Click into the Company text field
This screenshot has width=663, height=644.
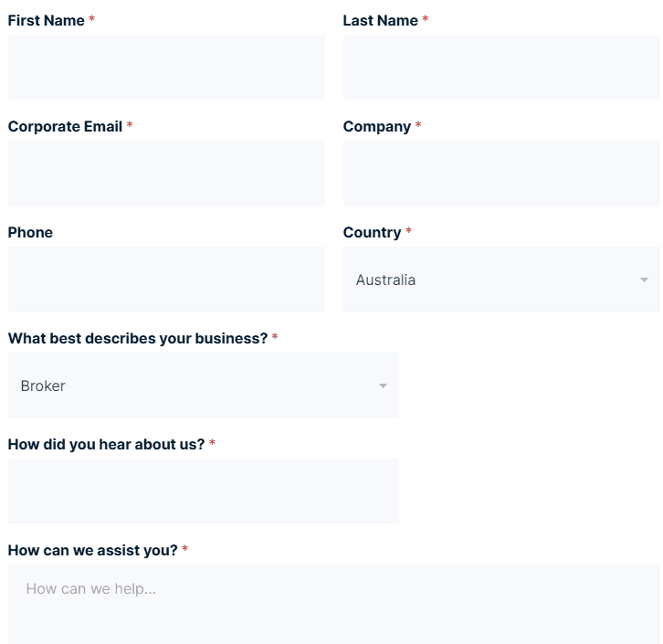point(500,174)
